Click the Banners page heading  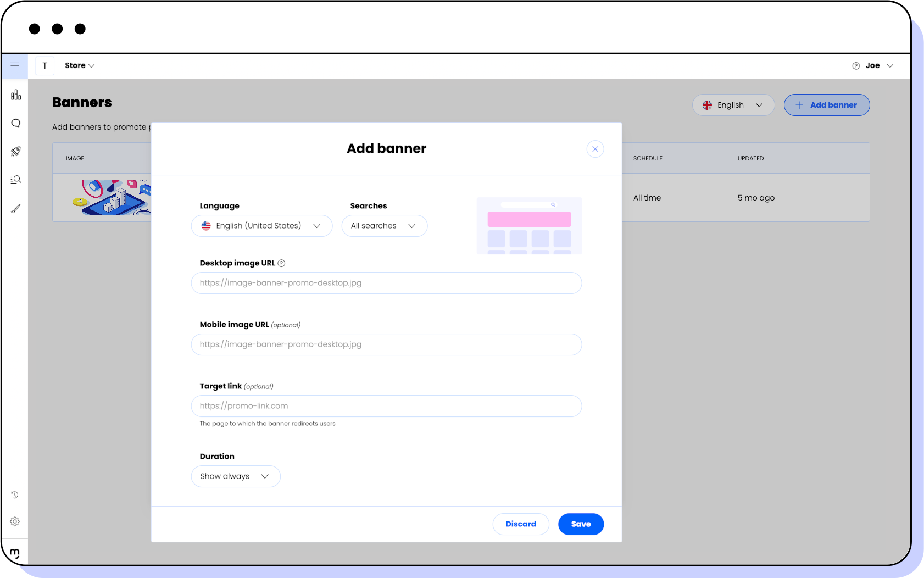pos(82,103)
